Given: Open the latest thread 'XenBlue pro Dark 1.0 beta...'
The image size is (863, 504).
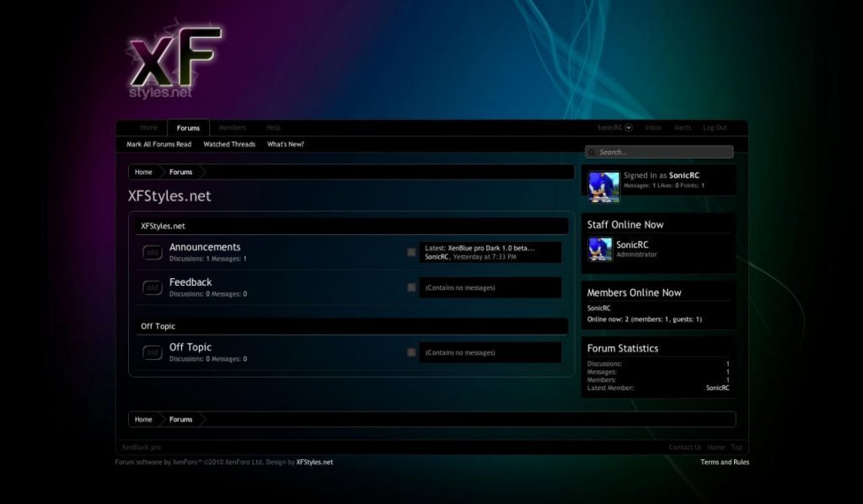Looking at the screenshot, I should point(491,248).
